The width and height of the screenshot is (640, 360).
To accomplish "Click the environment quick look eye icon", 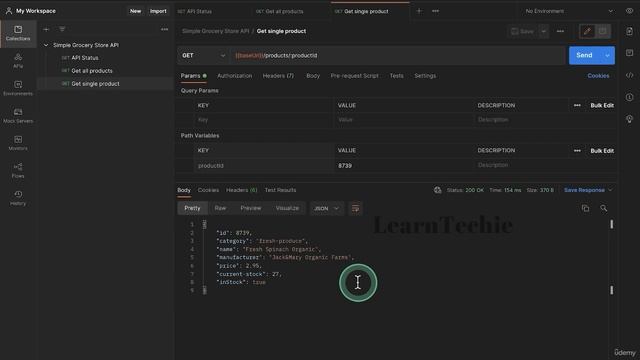I will (629, 11).
